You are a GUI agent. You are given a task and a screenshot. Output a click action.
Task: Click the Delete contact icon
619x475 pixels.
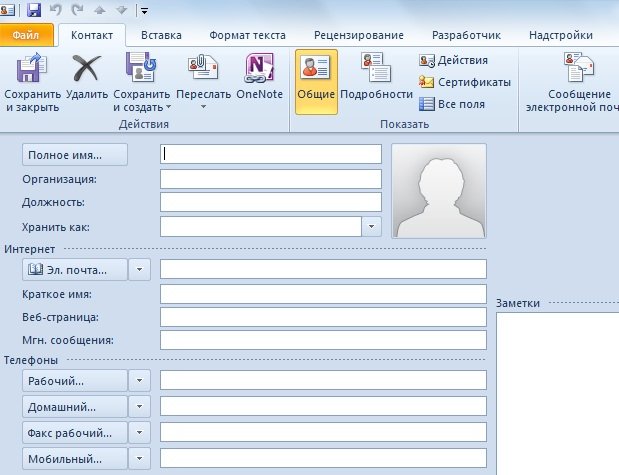tap(87, 70)
